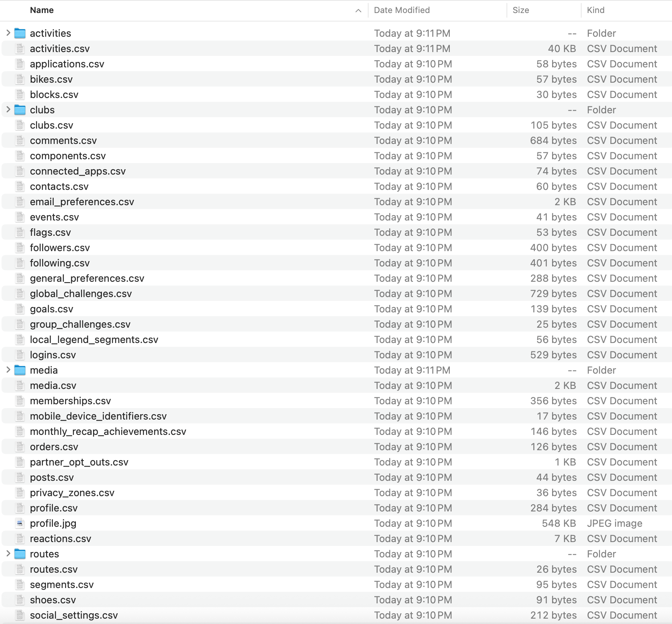Select the monthly_recap_achievements.csv file
672x624 pixels.
click(x=108, y=431)
